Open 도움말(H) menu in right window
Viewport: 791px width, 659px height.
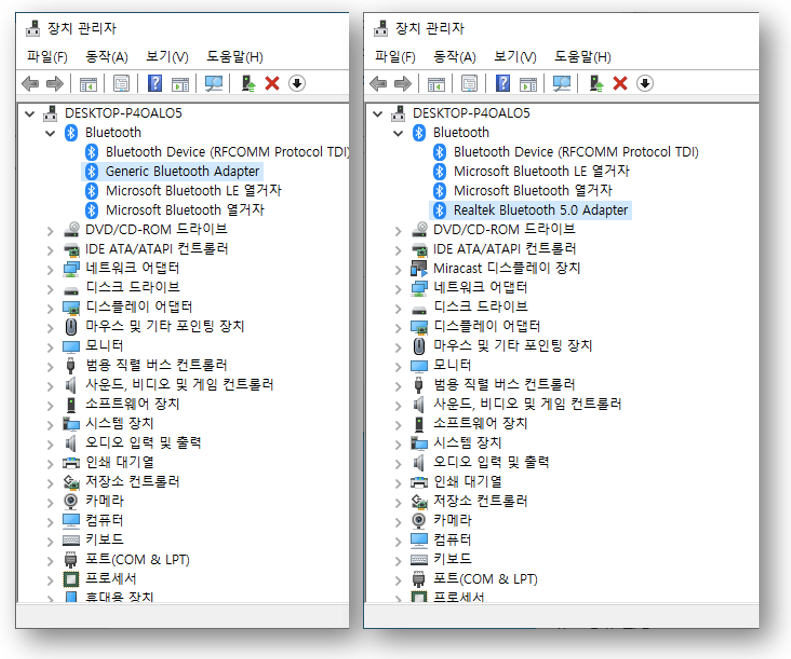[x=583, y=57]
